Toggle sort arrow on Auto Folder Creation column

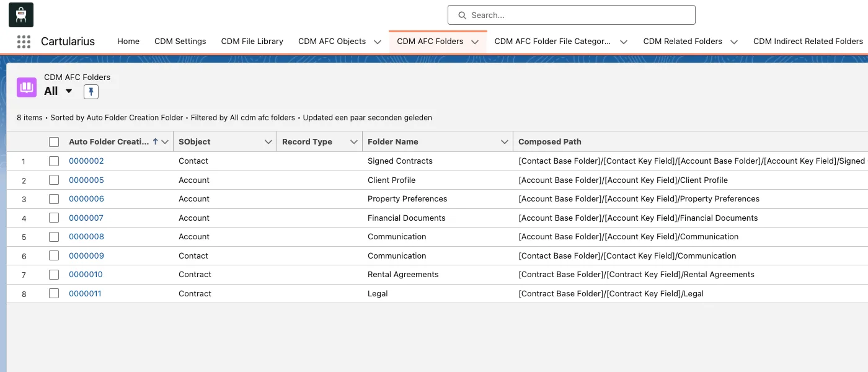[155, 141]
